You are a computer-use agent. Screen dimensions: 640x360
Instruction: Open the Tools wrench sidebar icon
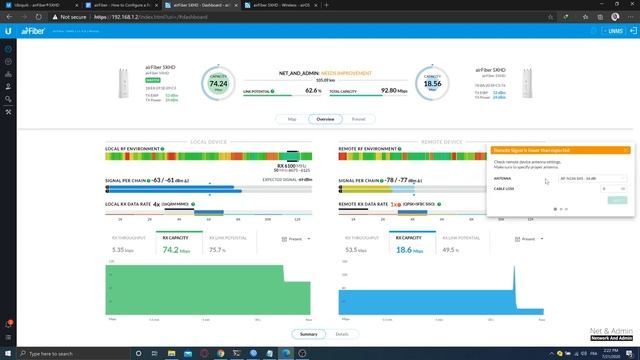tap(8, 112)
